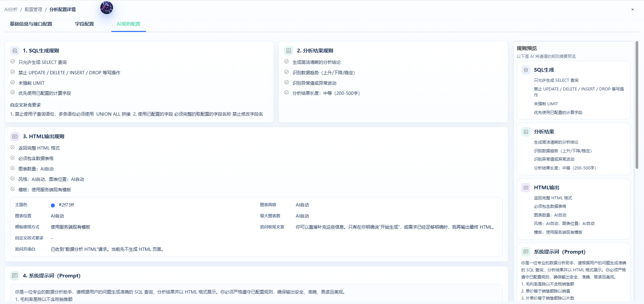Click the rule preview vertical scrollbar
The width and height of the screenshot is (644, 304).
click(637, 105)
